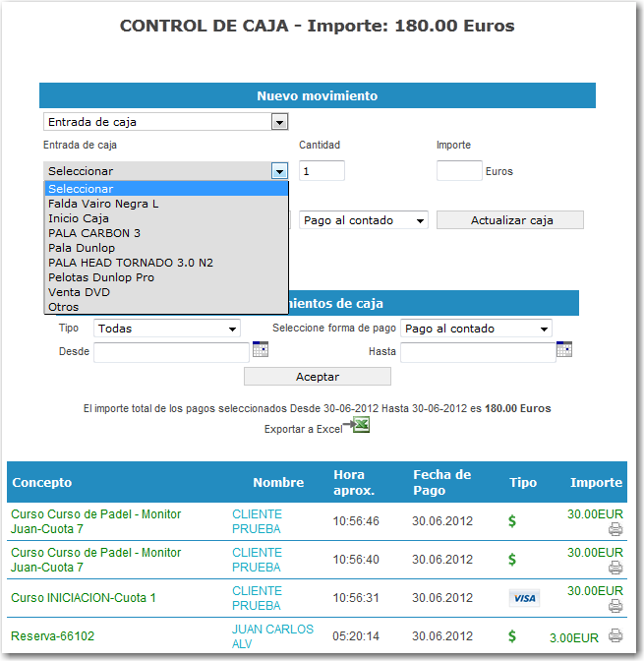Click the Excel export icon

coord(361,425)
